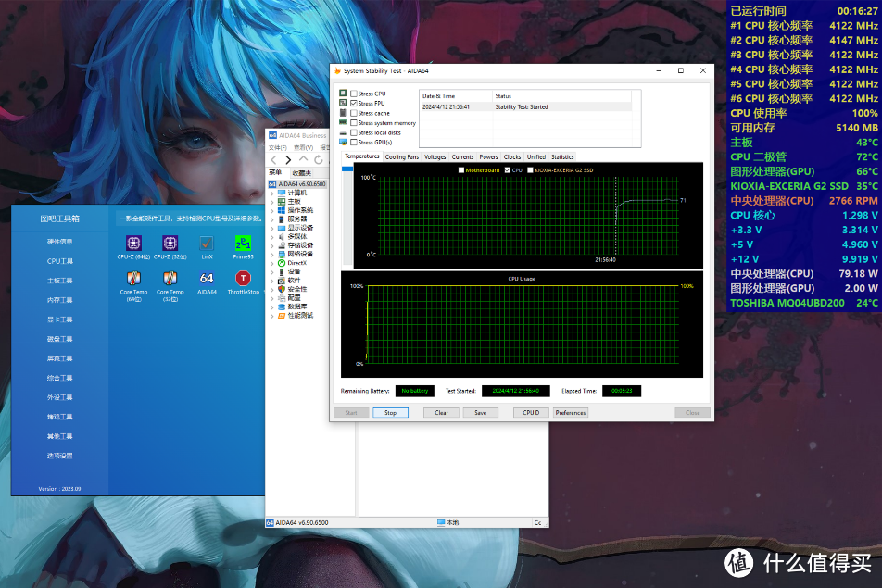882x588 pixels.
Task: Select the DirectX Xbox icon in the tree
Action: (282, 263)
